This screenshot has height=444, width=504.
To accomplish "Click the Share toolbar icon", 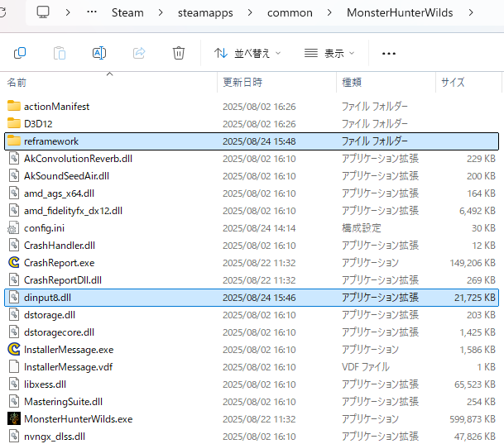I will 139,53.
